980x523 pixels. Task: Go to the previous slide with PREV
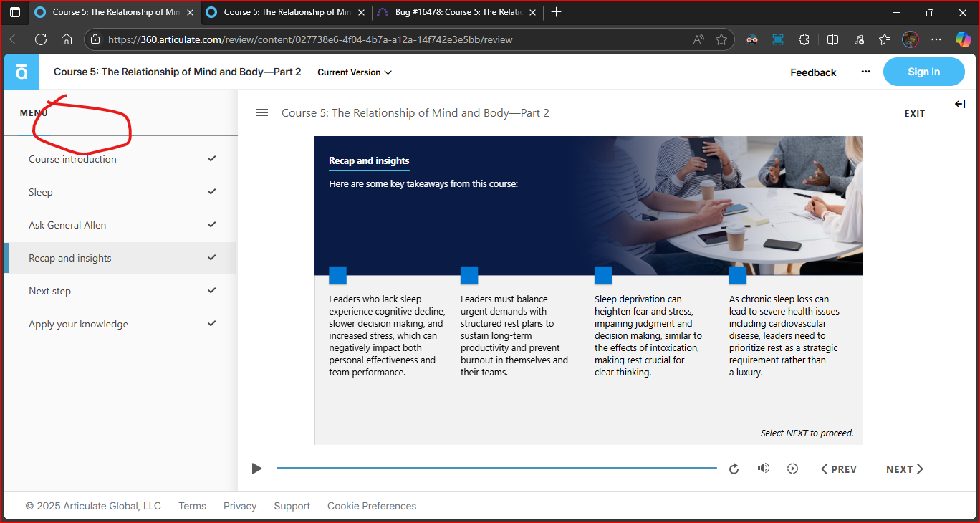point(839,469)
